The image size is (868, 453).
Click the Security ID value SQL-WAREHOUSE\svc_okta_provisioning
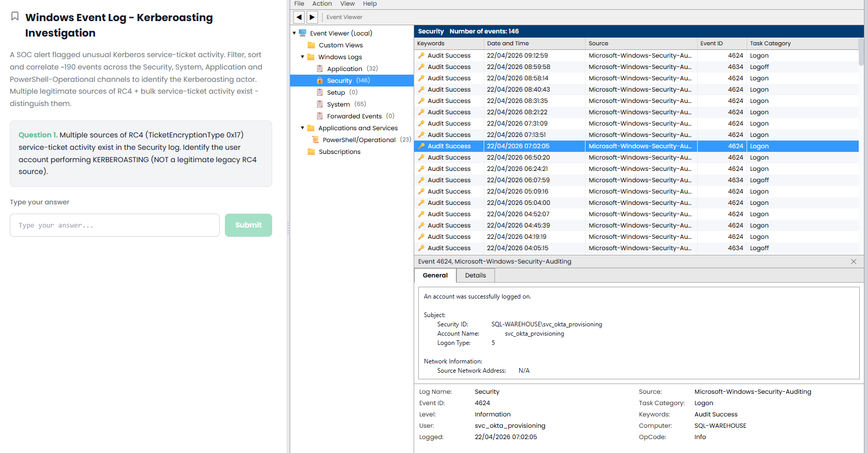point(546,324)
